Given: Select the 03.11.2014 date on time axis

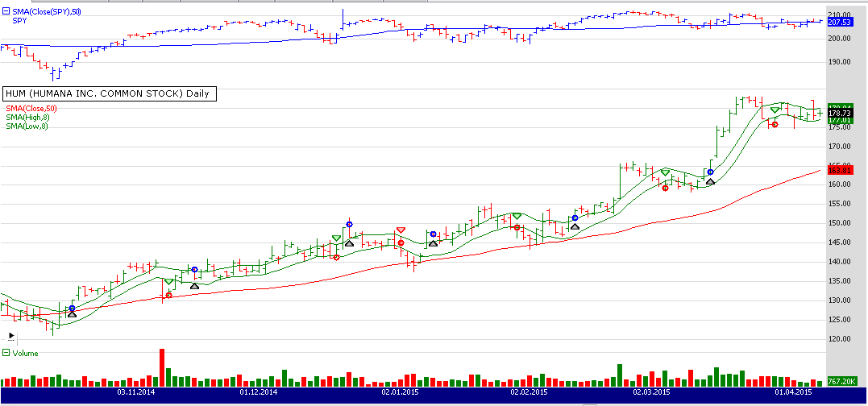Looking at the screenshot, I should (x=134, y=392).
